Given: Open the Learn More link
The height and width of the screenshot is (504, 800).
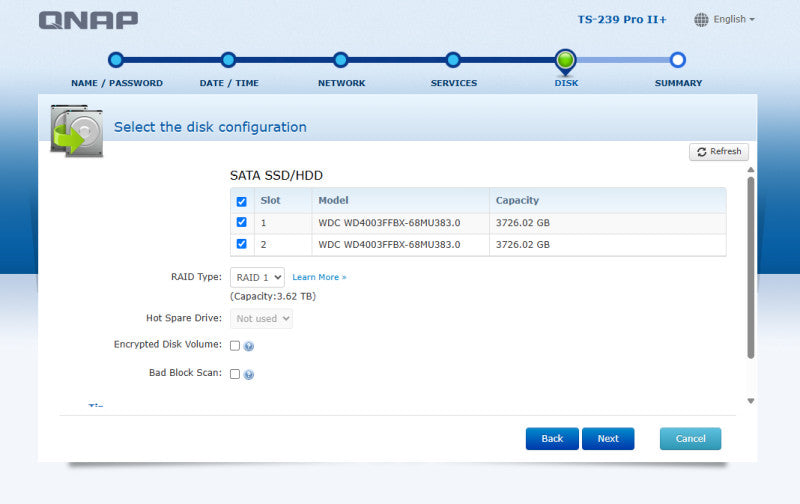Looking at the screenshot, I should pyautogui.click(x=319, y=277).
